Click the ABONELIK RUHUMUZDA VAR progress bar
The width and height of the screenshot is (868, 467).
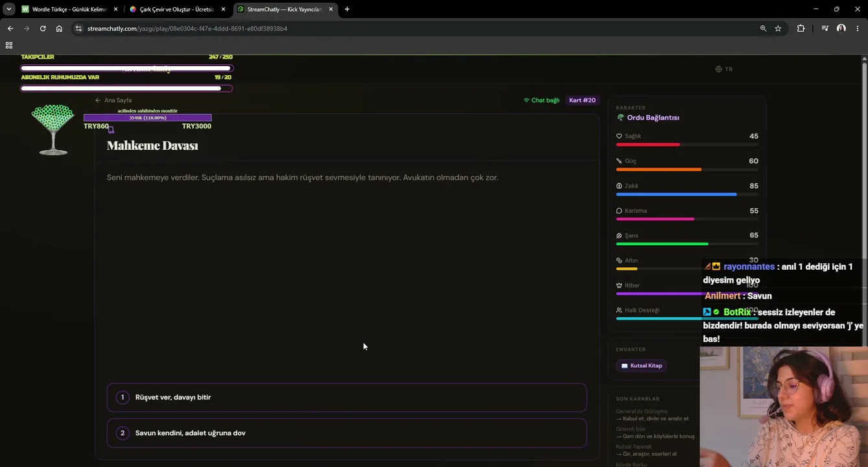(x=126, y=88)
